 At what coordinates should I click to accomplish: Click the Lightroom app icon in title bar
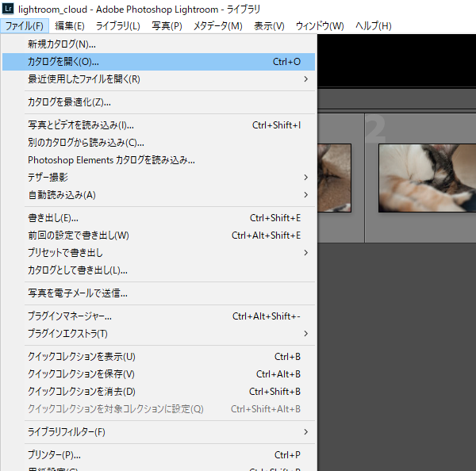(x=9, y=9)
